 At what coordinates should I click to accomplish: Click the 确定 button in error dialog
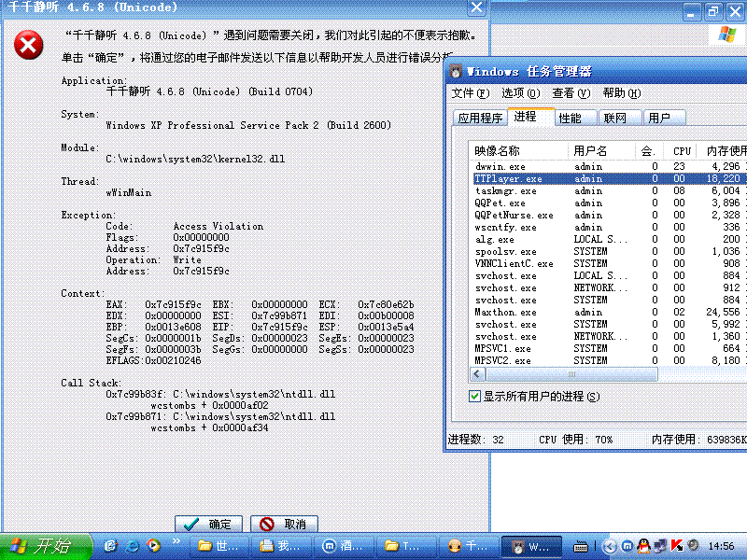(208, 524)
